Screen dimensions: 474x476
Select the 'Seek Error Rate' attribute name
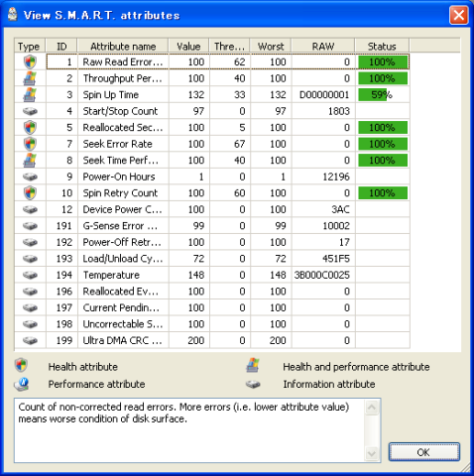[x=117, y=144]
